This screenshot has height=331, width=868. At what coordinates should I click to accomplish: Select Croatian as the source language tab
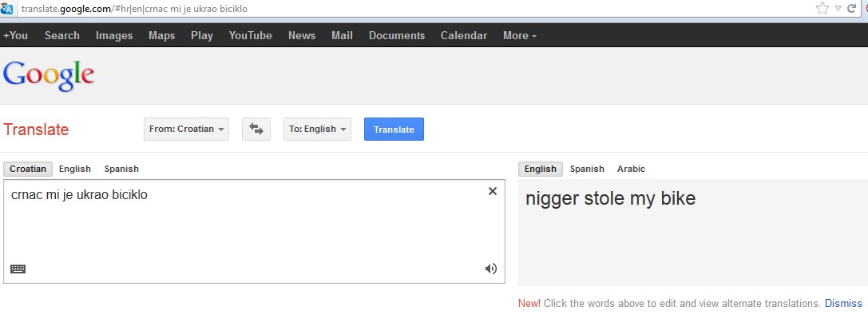[28, 169]
